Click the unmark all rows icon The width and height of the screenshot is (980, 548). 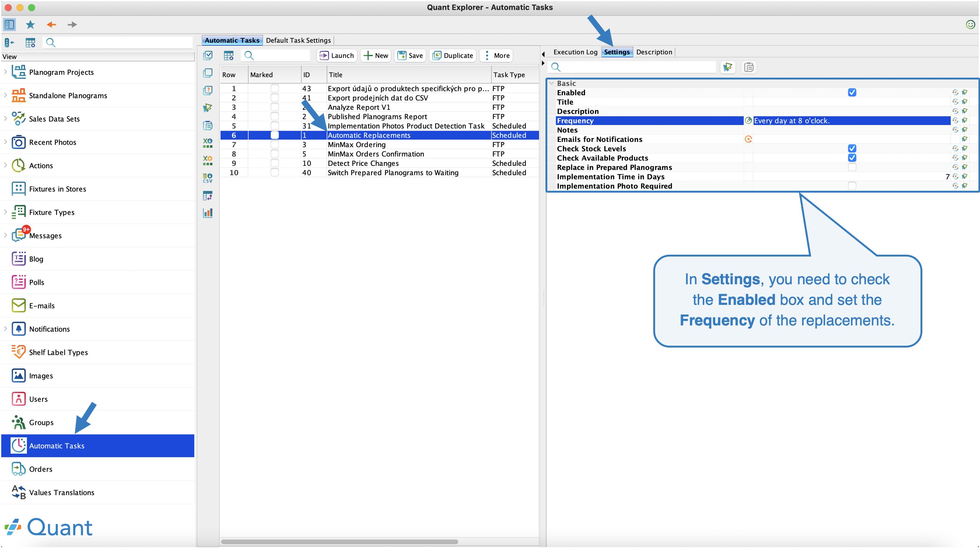[x=208, y=73]
